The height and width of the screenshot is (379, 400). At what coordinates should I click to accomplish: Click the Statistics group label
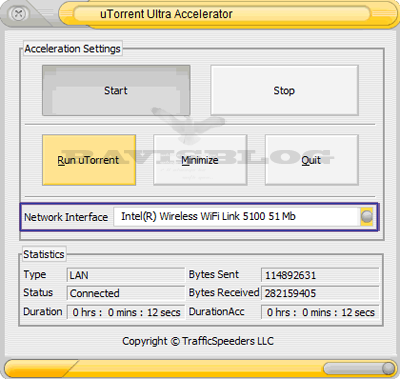44,254
